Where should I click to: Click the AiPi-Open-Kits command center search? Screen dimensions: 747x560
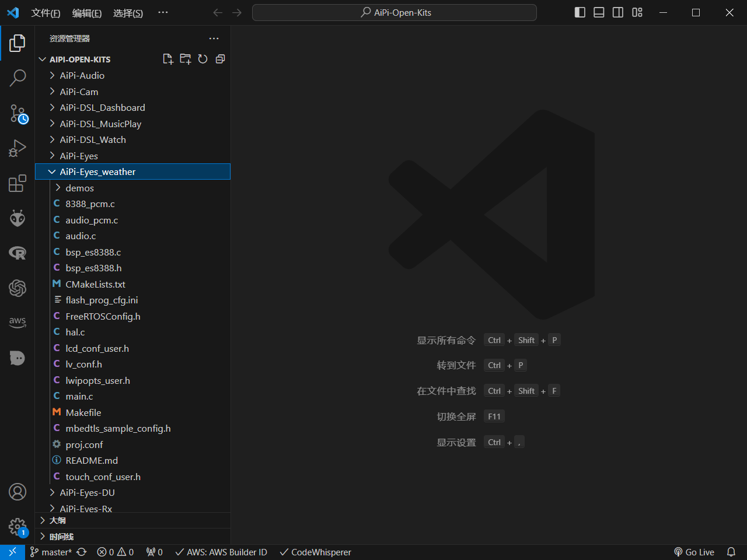pos(395,12)
